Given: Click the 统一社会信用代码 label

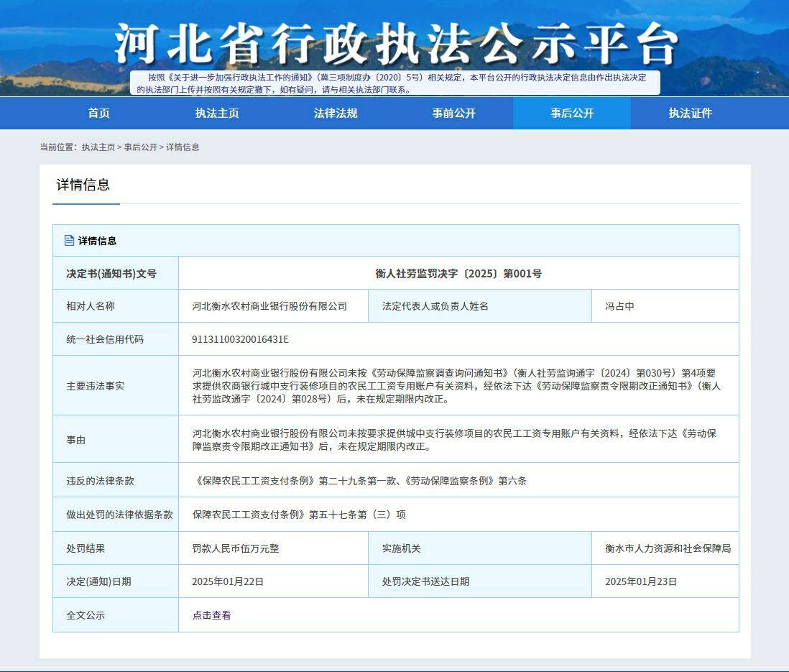Looking at the screenshot, I should tap(105, 339).
